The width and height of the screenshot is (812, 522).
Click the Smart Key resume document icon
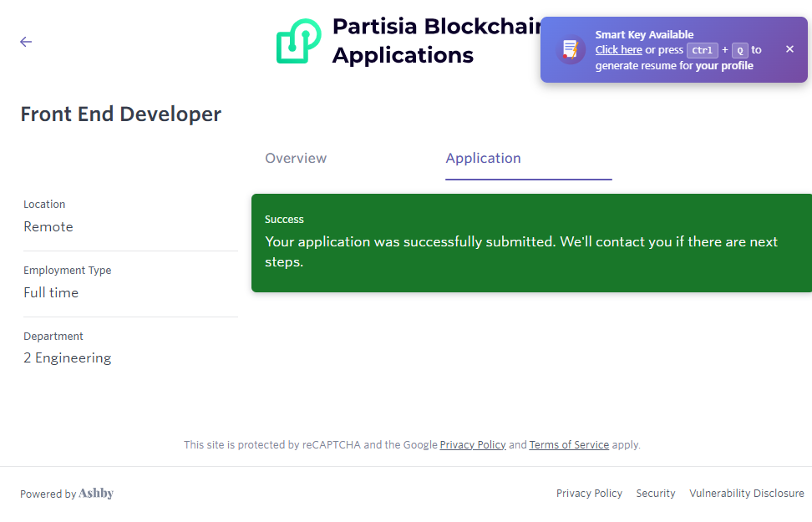point(571,49)
